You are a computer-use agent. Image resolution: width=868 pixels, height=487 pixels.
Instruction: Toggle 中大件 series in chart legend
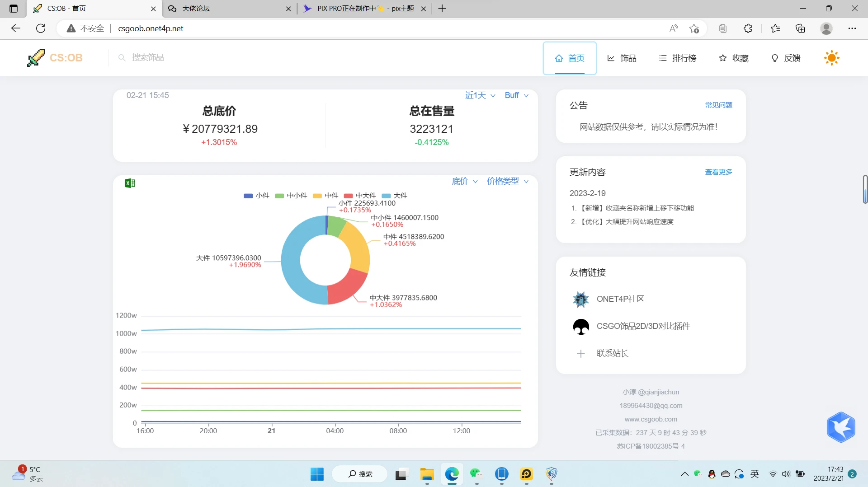(x=360, y=196)
